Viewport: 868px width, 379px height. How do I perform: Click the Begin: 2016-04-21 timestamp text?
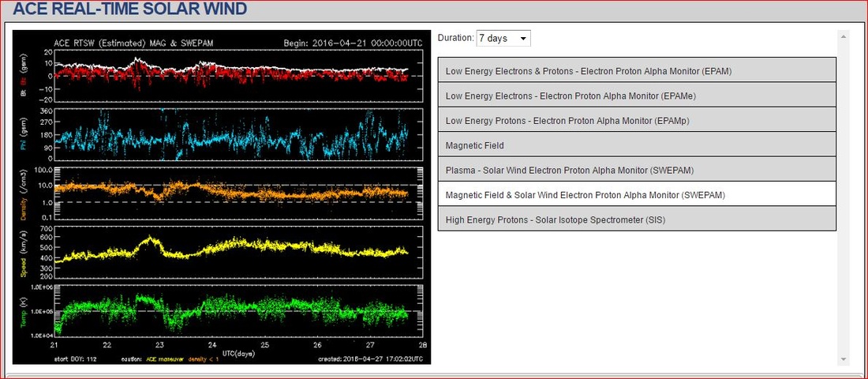click(354, 43)
